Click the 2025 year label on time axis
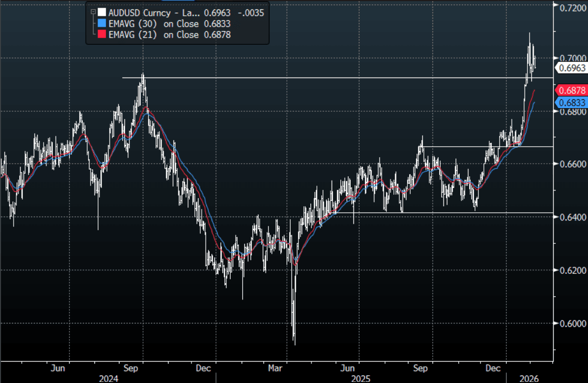 361,379
